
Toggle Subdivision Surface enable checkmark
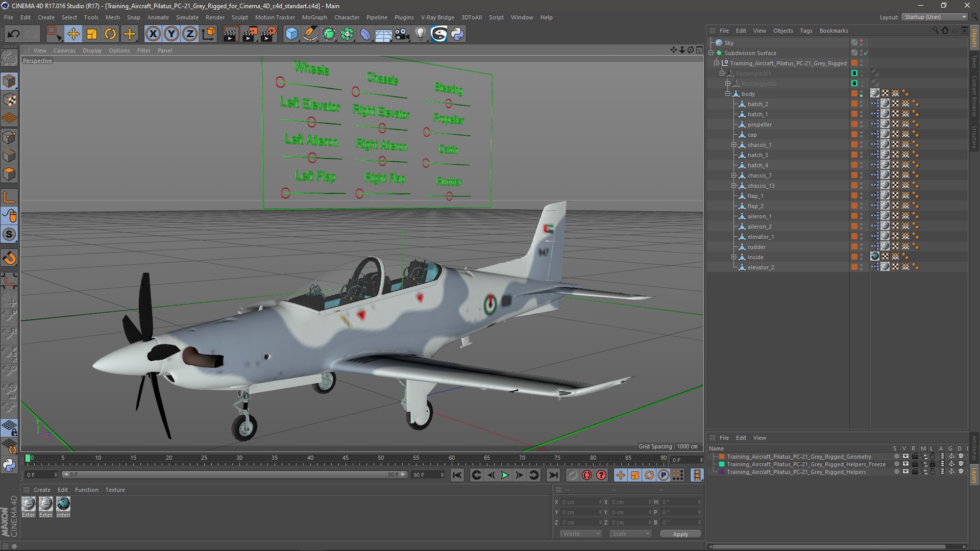(x=866, y=53)
